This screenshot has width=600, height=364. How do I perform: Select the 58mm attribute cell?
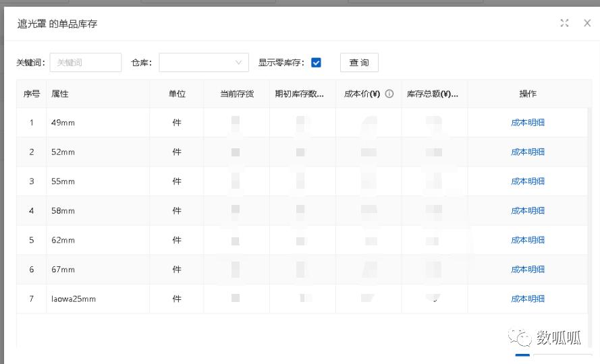click(98, 211)
